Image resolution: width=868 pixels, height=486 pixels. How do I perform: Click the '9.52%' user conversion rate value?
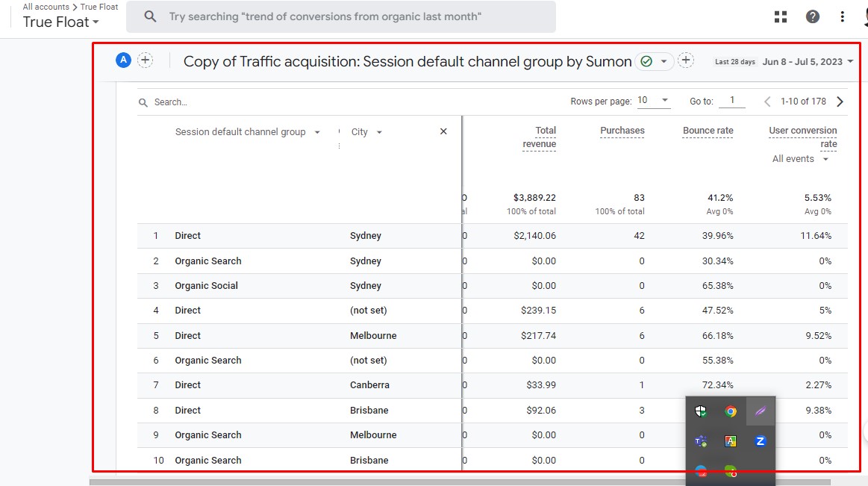tap(818, 336)
